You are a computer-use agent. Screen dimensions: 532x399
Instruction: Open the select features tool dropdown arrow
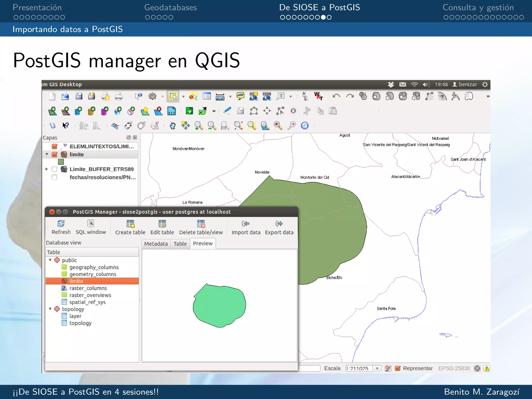click(183, 97)
